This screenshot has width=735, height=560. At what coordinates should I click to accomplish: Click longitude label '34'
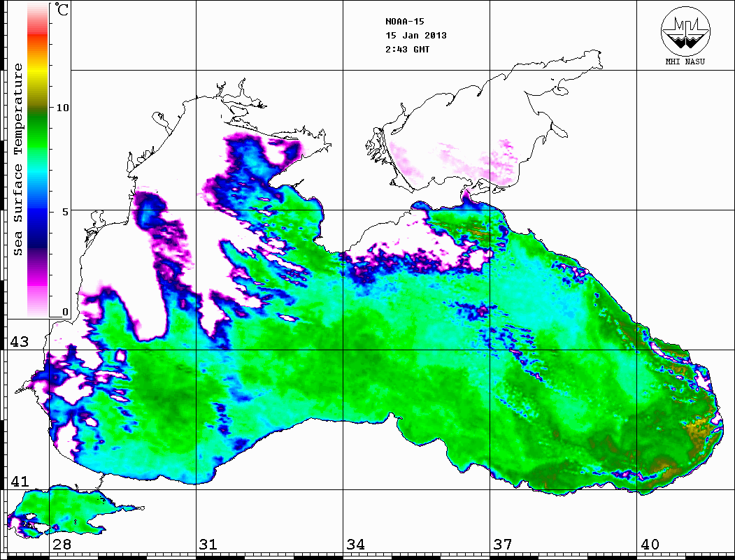click(355, 545)
